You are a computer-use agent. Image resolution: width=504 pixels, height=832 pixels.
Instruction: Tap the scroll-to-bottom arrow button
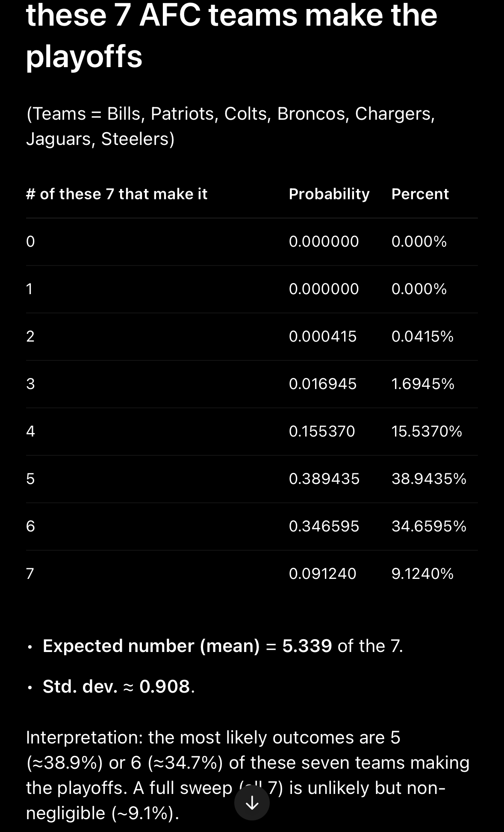point(252,802)
